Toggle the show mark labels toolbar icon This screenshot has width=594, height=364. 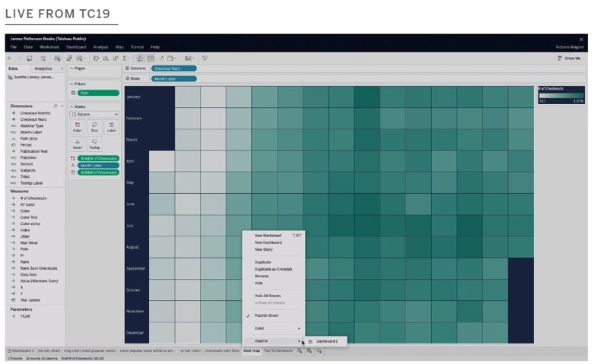(x=151, y=59)
